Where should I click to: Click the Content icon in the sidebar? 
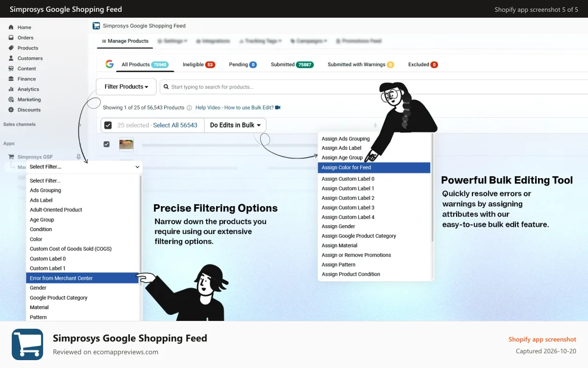11,69
